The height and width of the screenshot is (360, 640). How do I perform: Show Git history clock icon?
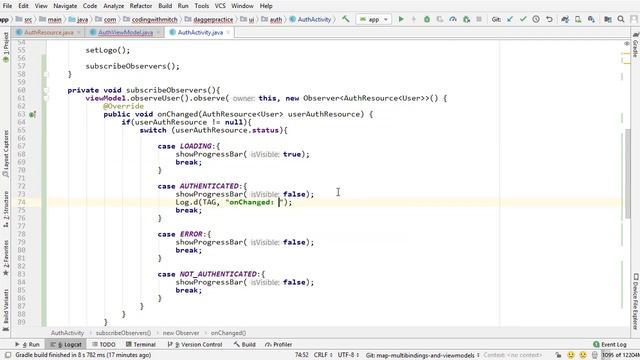536,19
